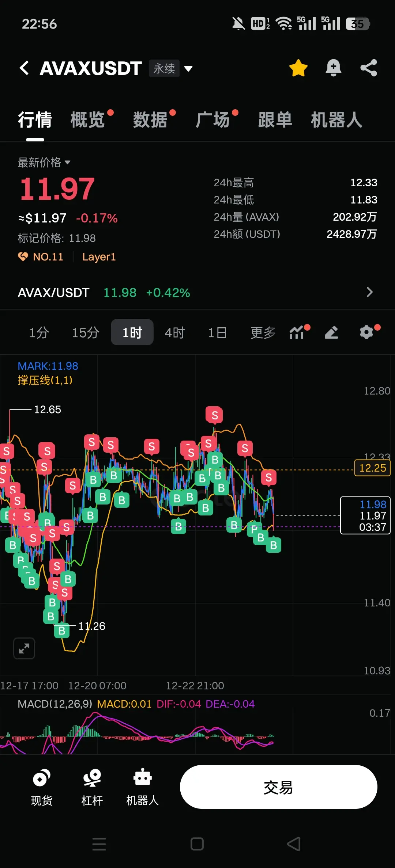Tap the 12.65 high price label
The height and width of the screenshot is (868, 395).
(48, 410)
